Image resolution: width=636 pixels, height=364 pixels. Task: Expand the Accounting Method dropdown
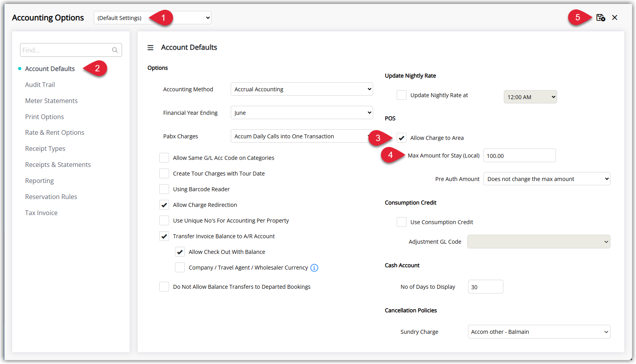coord(302,89)
